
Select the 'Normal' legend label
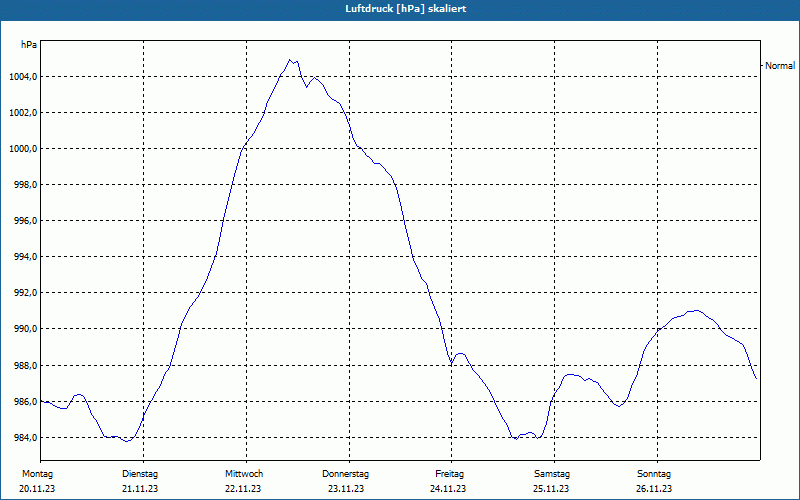780,66
